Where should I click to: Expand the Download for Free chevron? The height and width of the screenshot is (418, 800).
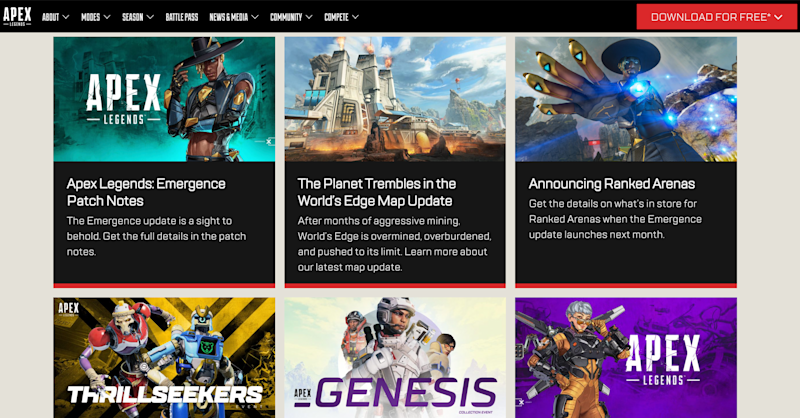pos(778,17)
